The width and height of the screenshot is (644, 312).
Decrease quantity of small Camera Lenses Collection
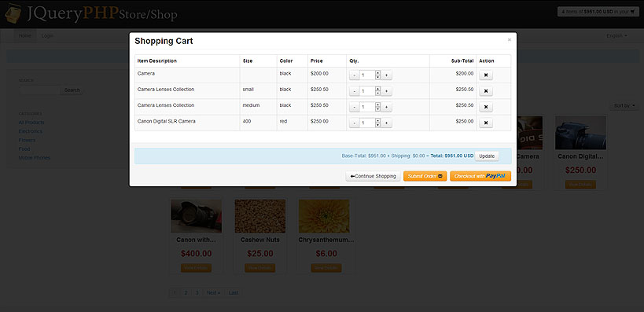[x=355, y=91]
